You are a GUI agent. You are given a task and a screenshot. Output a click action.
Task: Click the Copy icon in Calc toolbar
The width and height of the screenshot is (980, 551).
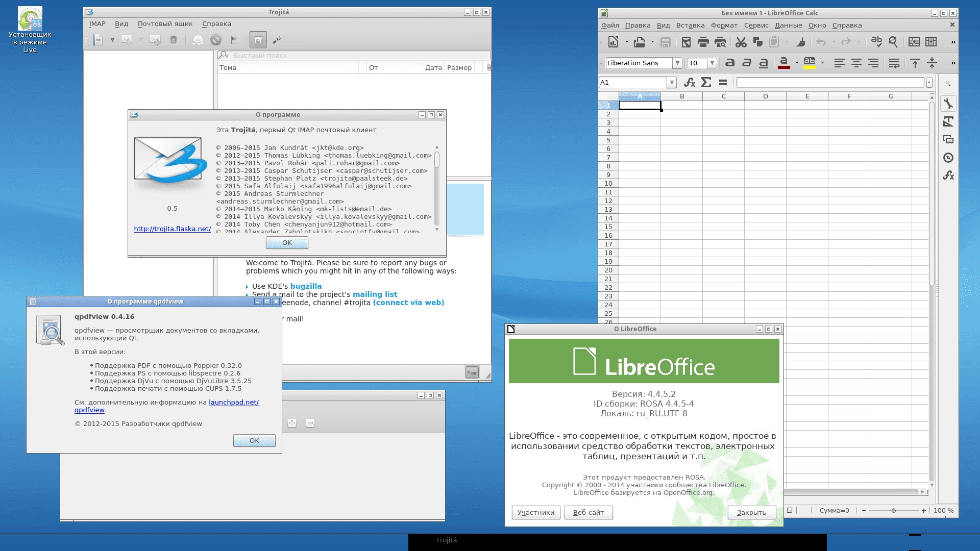[757, 42]
